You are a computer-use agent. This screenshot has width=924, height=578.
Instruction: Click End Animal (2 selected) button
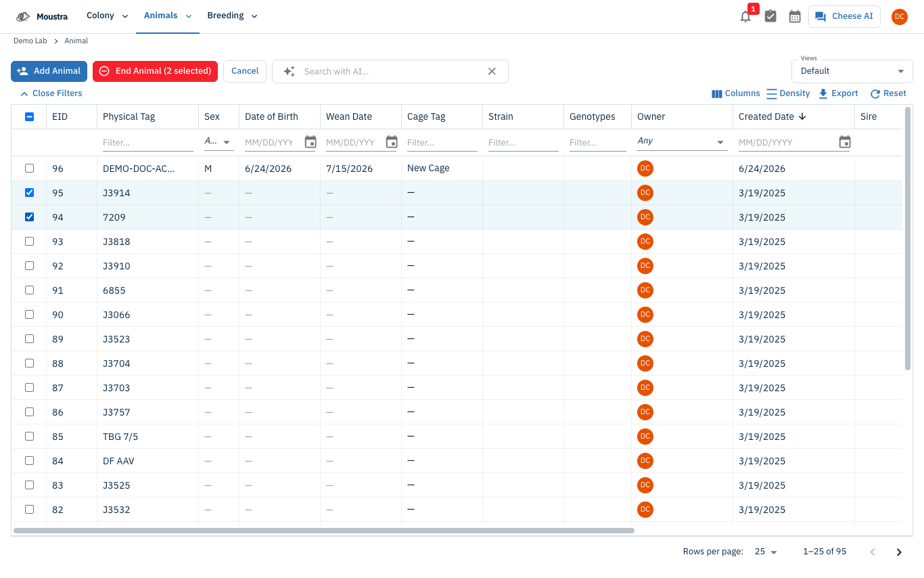pos(155,71)
